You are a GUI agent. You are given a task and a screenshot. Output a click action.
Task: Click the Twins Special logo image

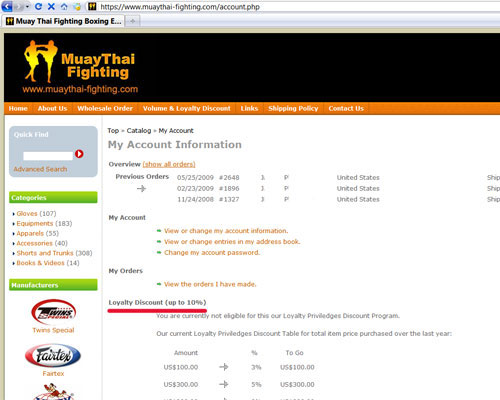53,312
